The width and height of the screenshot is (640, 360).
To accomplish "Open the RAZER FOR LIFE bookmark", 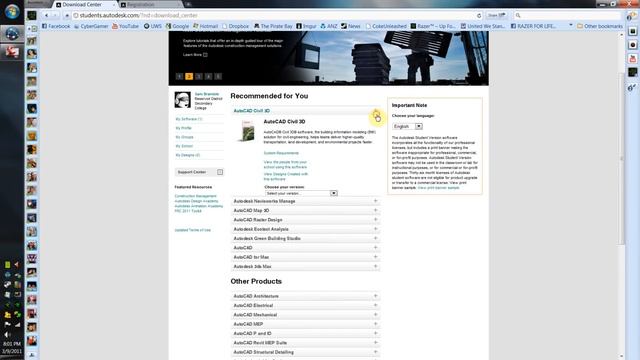I will coord(533,26).
